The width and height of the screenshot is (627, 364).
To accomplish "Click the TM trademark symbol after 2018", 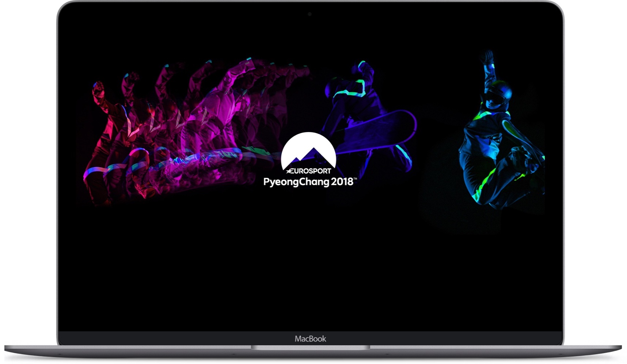I will point(355,179).
